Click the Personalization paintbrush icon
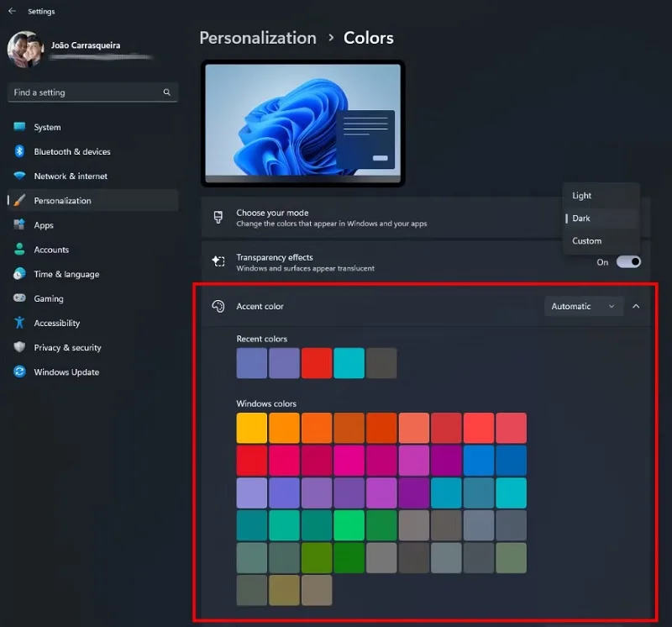The image size is (672, 627). click(x=19, y=200)
